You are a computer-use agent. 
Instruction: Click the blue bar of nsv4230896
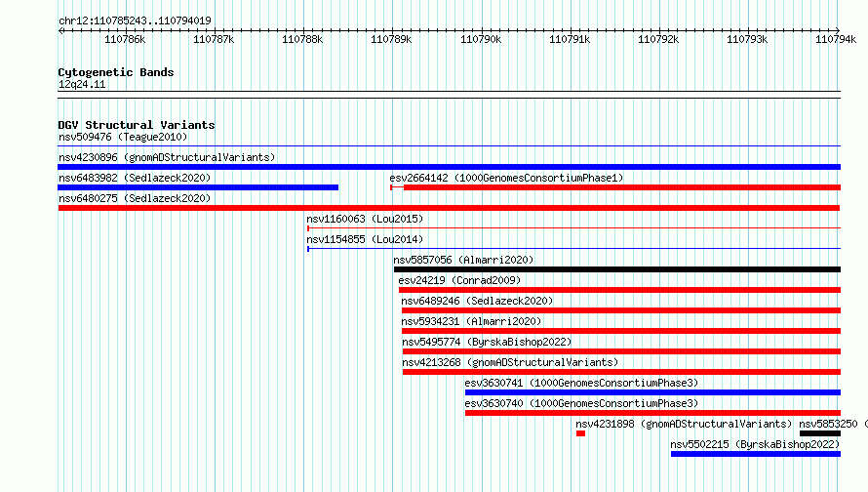point(449,167)
